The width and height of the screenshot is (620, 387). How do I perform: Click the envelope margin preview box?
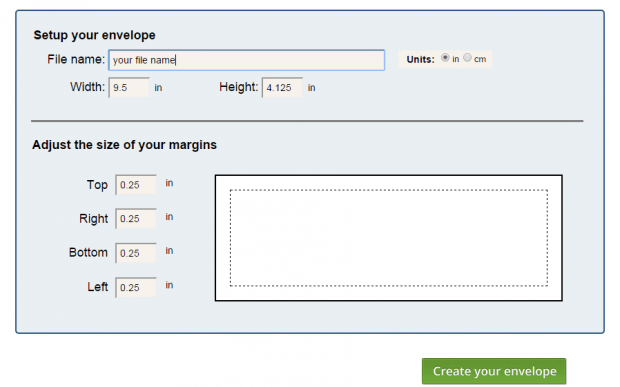(389, 238)
